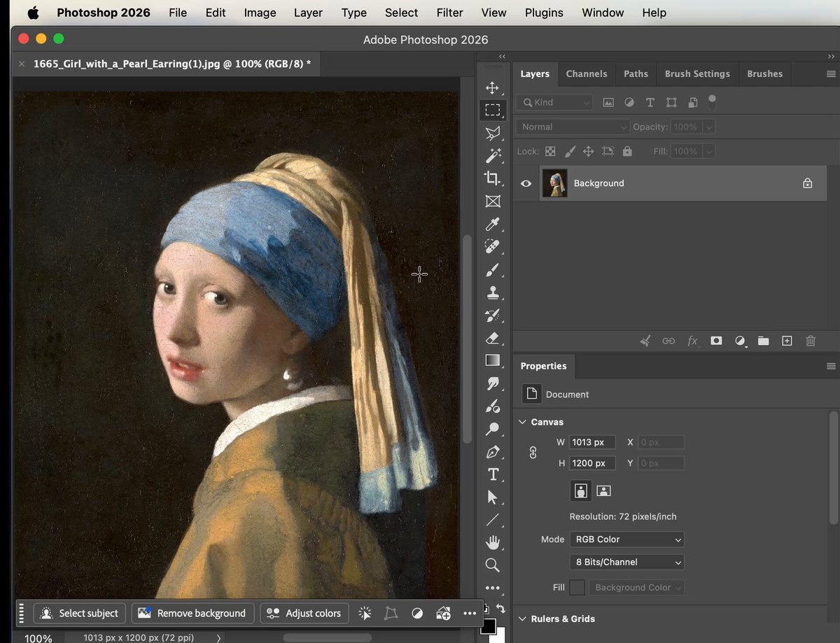840x643 pixels.
Task: Open the Normal blend mode dropdown
Action: 573,127
